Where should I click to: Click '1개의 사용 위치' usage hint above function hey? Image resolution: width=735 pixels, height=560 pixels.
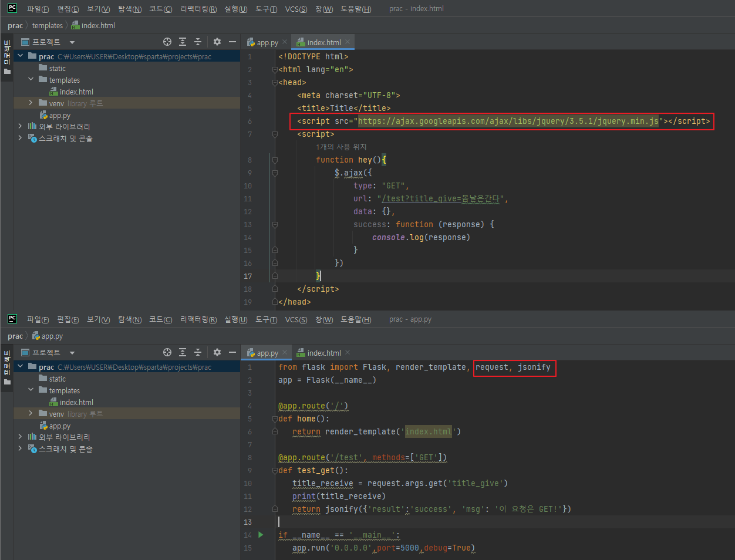(x=341, y=147)
